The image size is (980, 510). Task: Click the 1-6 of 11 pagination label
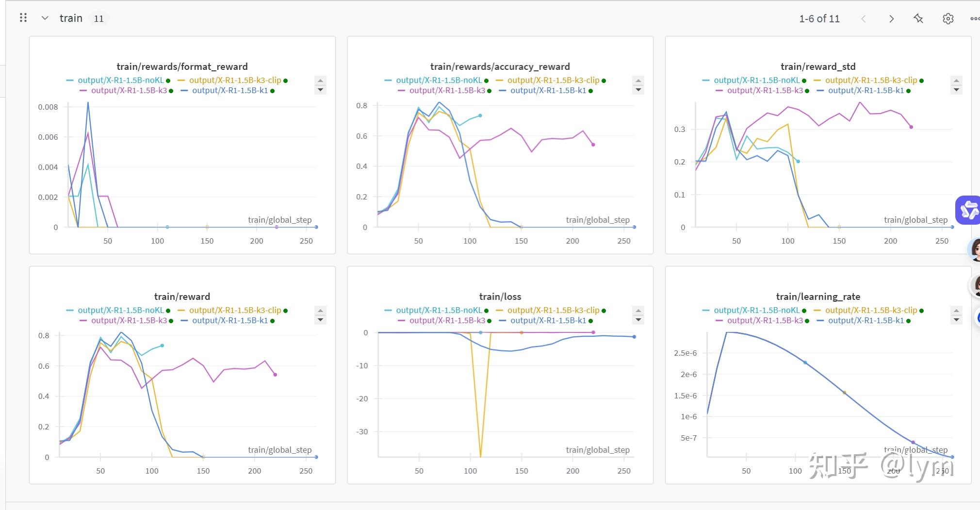coord(819,19)
